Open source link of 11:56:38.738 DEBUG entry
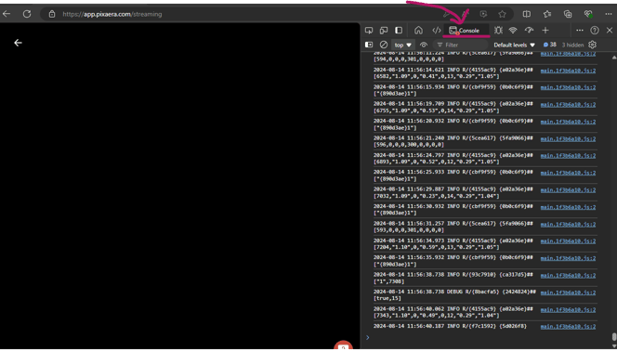This screenshot has width=617, height=364. [x=568, y=292]
